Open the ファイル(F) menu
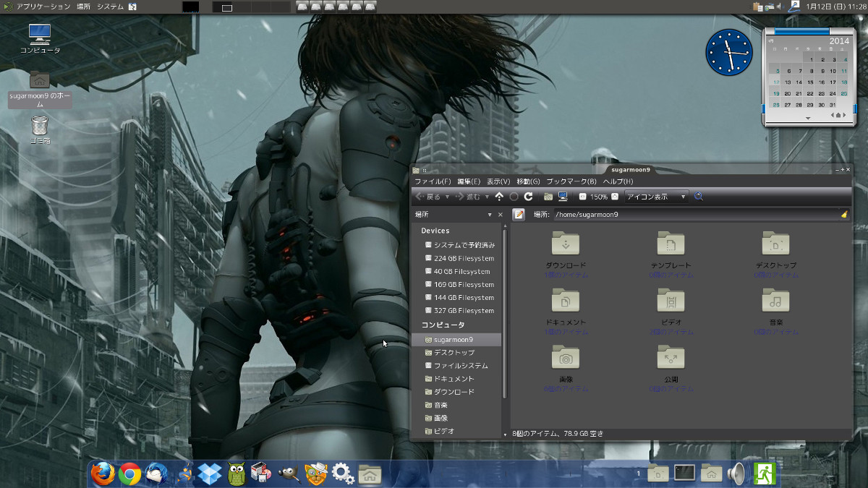The image size is (868, 488). pos(433,181)
